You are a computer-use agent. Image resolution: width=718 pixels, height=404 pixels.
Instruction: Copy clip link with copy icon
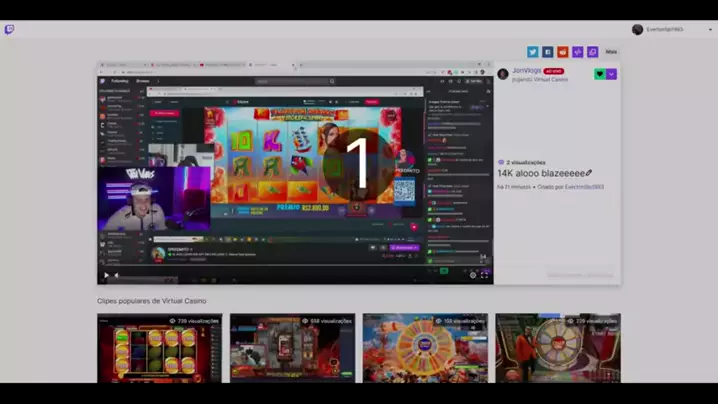click(x=593, y=52)
